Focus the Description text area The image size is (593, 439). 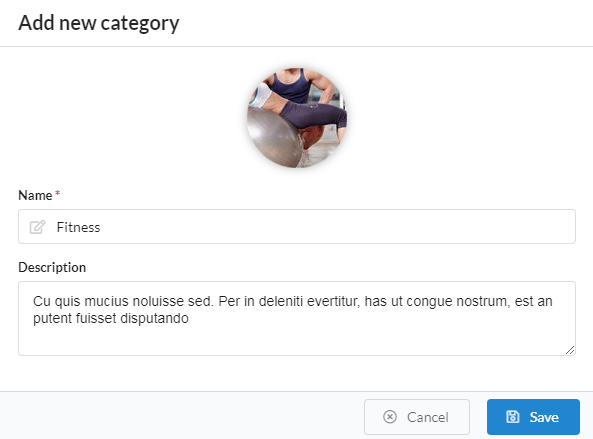coord(297,318)
